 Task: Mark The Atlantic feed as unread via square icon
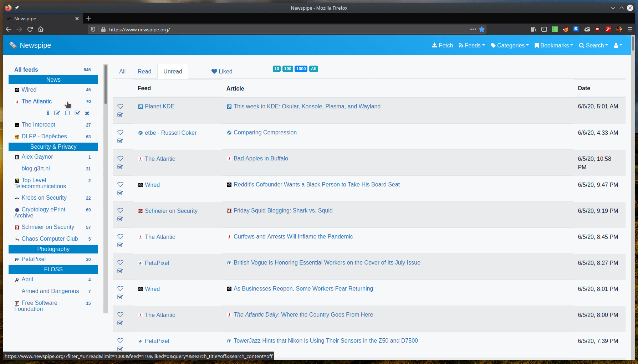click(x=67, y=113)
